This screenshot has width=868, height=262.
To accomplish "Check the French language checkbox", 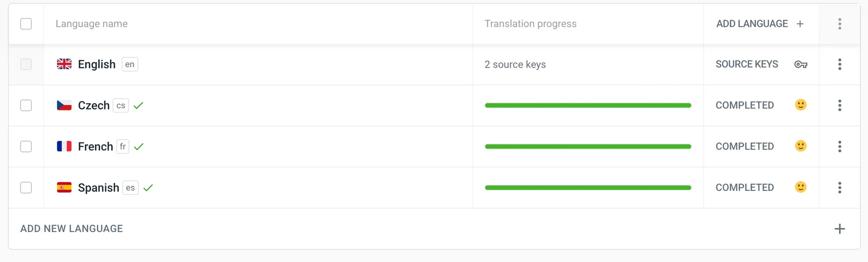I will tap(26, 147).
